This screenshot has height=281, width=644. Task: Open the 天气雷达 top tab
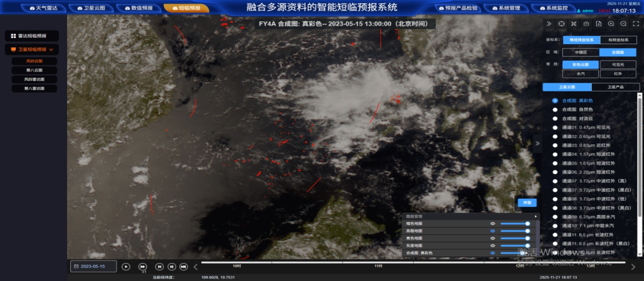44,8
